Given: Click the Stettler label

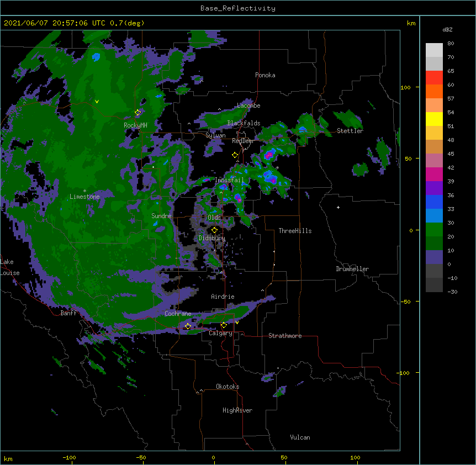Looking at the screenshot, I should 350,131.
